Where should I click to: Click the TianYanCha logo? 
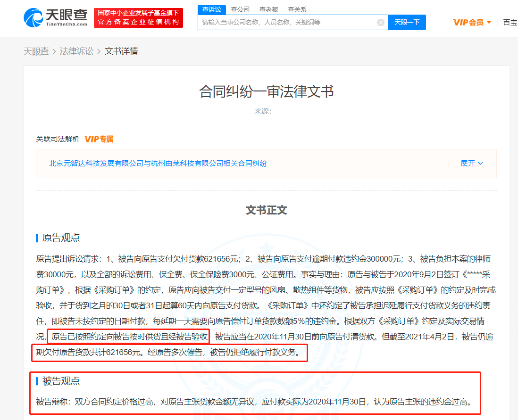(55, 18)
